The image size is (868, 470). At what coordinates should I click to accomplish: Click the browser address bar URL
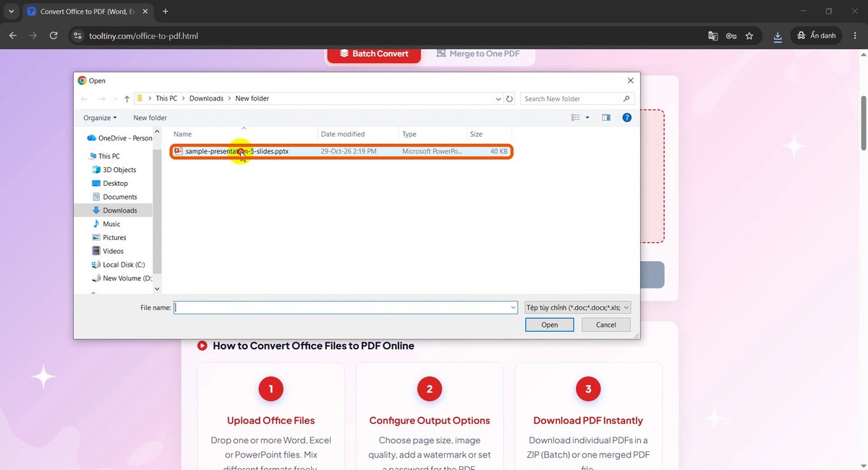(x=143, y=35)
